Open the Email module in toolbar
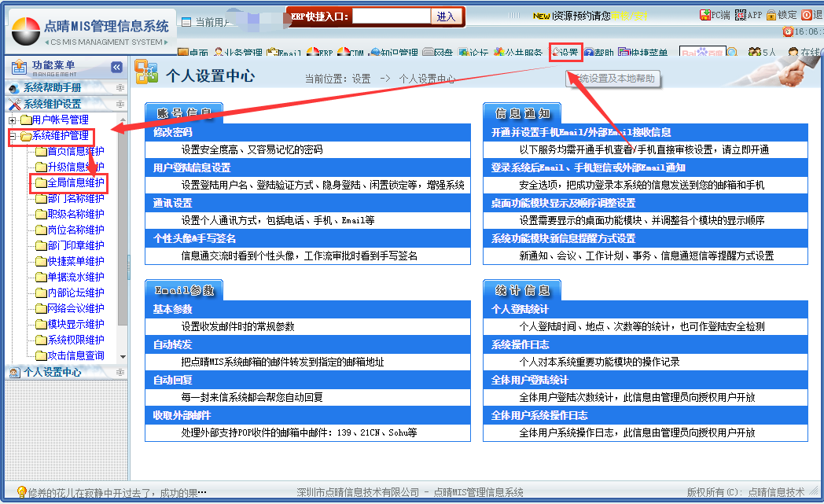 pyautogui.click(x=285, y=53)
